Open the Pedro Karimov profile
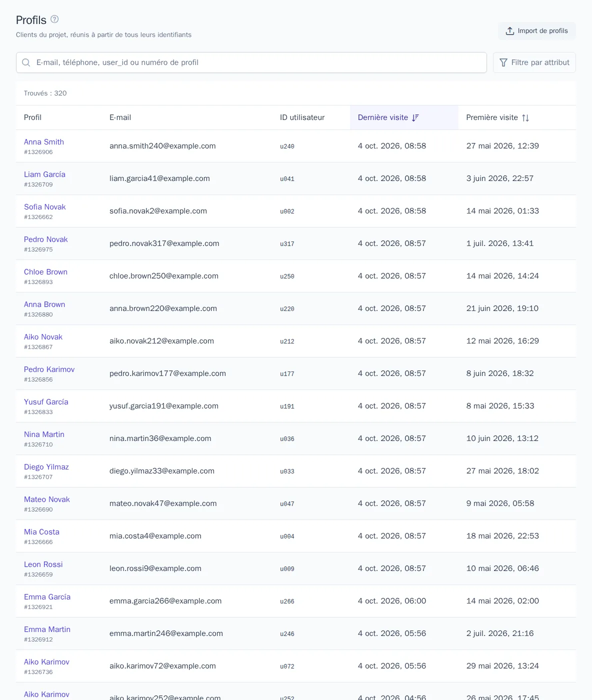 pyautogui.click(x=49, y=369)
